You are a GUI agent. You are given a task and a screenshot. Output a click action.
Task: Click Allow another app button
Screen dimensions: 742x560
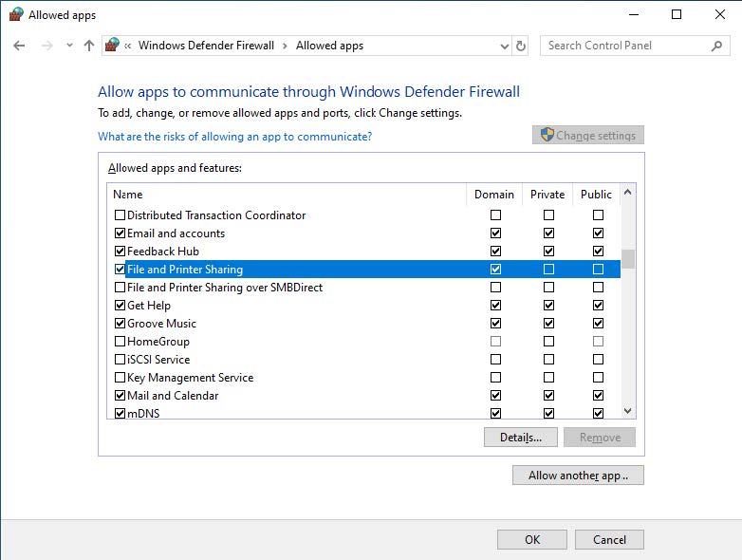tap(578, 476)
